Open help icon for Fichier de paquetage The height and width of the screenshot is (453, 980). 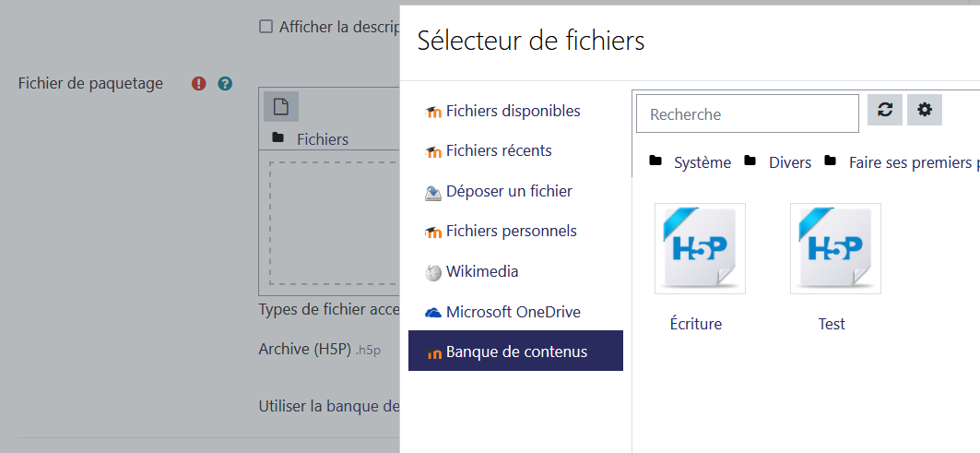(225, 84)
